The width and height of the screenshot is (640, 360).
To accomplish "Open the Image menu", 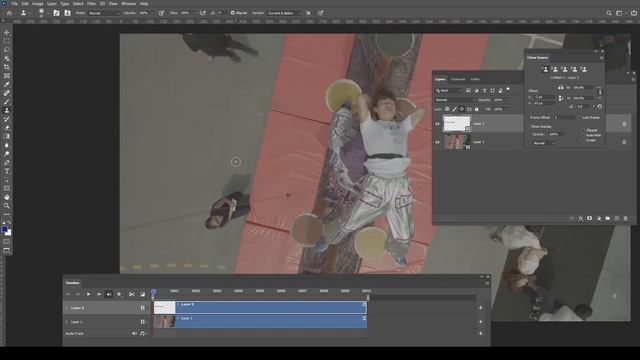I will pyautogui.click(x=38, y=4).
